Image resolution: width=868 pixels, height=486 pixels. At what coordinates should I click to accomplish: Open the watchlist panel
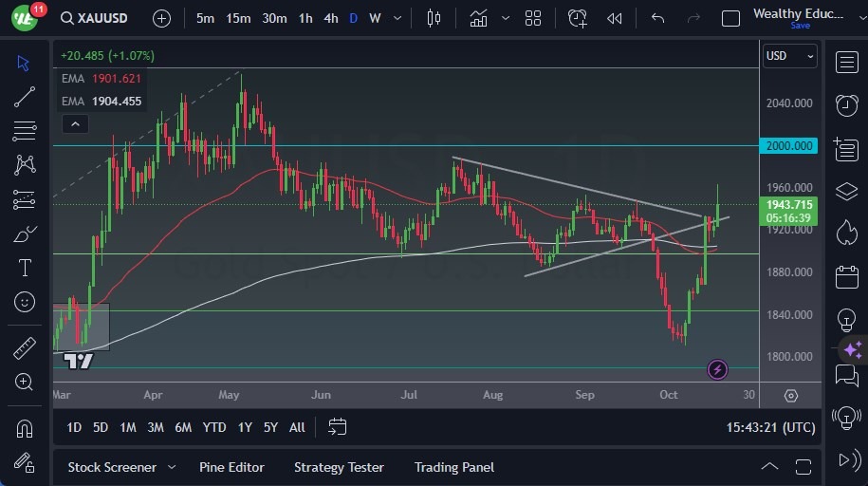point(846,63)
